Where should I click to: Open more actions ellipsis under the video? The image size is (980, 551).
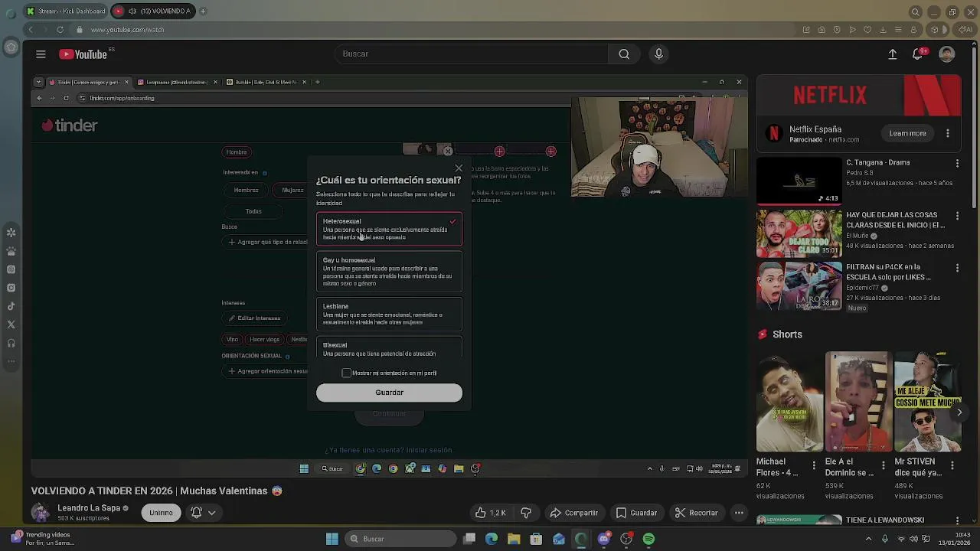coord(739,513)
